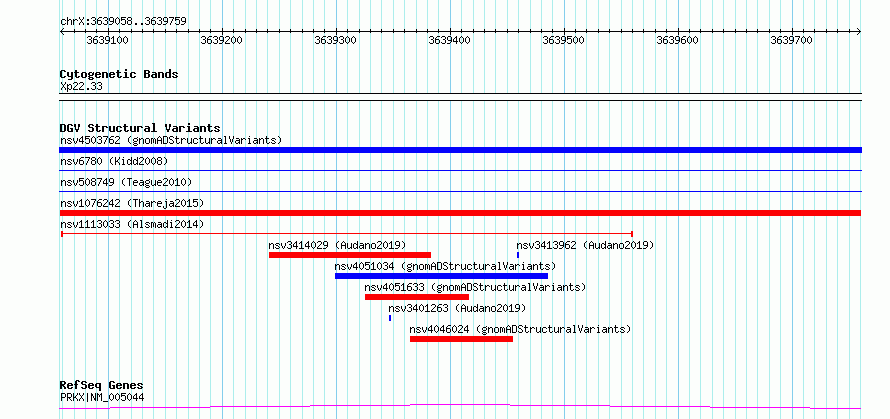
Task: Click the chrX:3639058..3639759 region label
Action: coord(123,22)
